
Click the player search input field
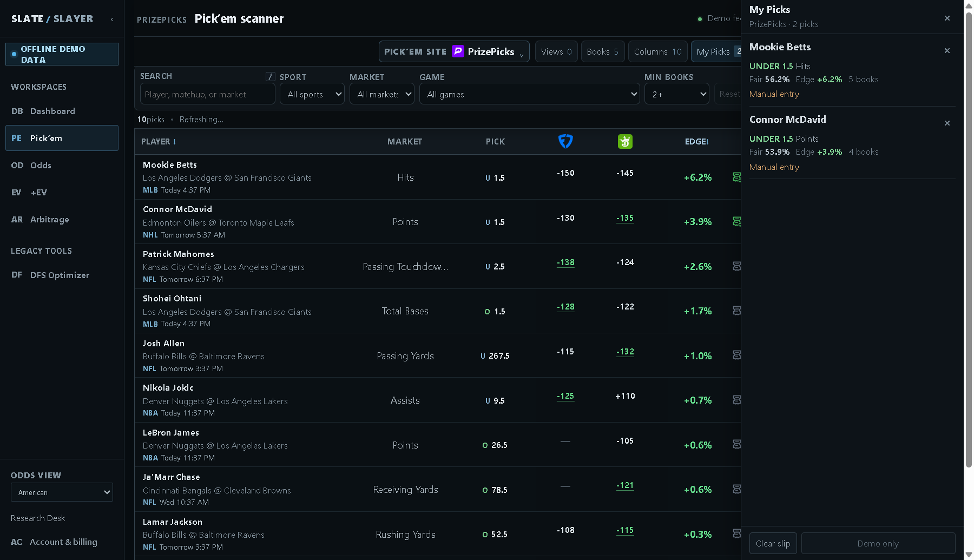(x=208, y=94)
